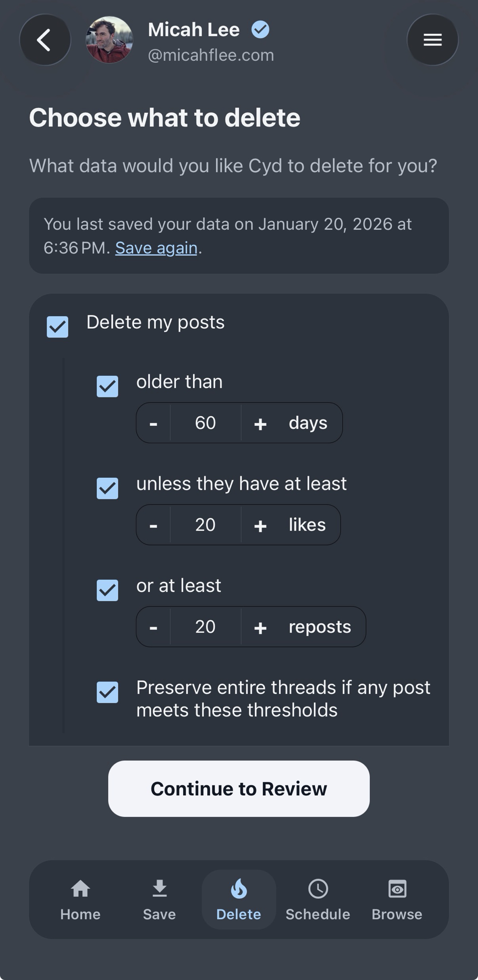Image resolution: width=478 pixels, height=980 pixels.
Task: Tap the back arrow icon
Action: 45,40
